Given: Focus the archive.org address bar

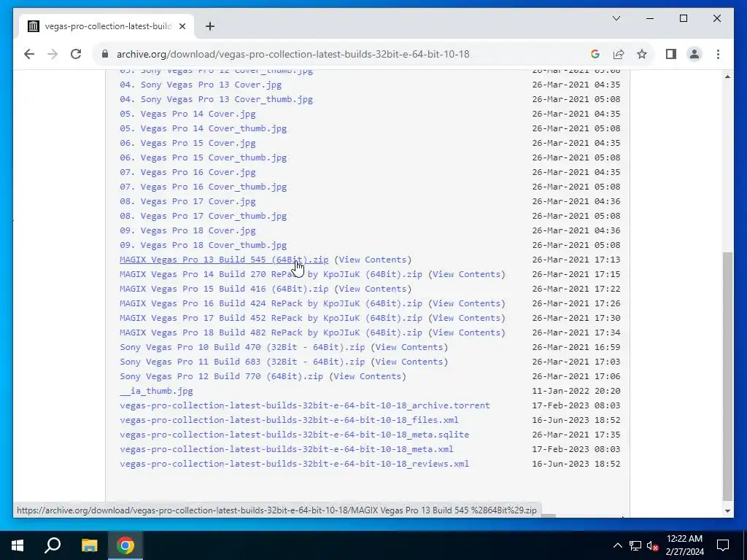Looking at the screenshot, I should coord(293,54).
